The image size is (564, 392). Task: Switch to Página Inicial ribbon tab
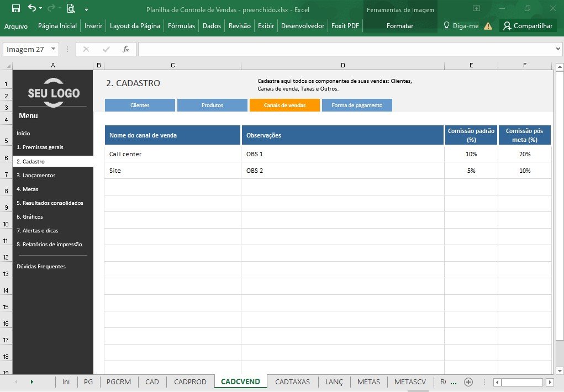click(57, 26)
